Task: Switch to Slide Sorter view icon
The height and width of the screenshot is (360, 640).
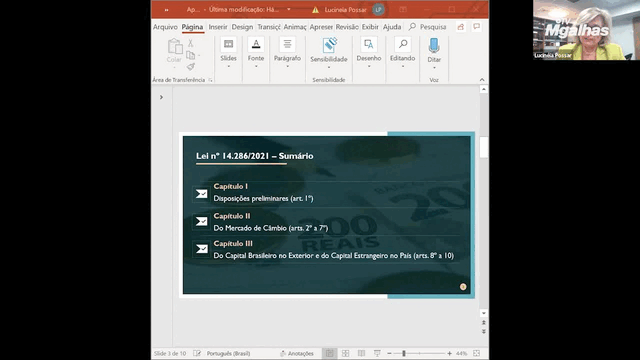Action: pyautogui.click(x=345, y=353)
